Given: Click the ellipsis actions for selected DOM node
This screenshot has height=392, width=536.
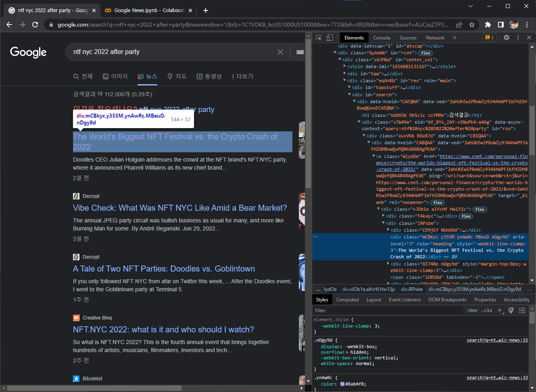Looking at the screenshot, I should click(315, 237).
